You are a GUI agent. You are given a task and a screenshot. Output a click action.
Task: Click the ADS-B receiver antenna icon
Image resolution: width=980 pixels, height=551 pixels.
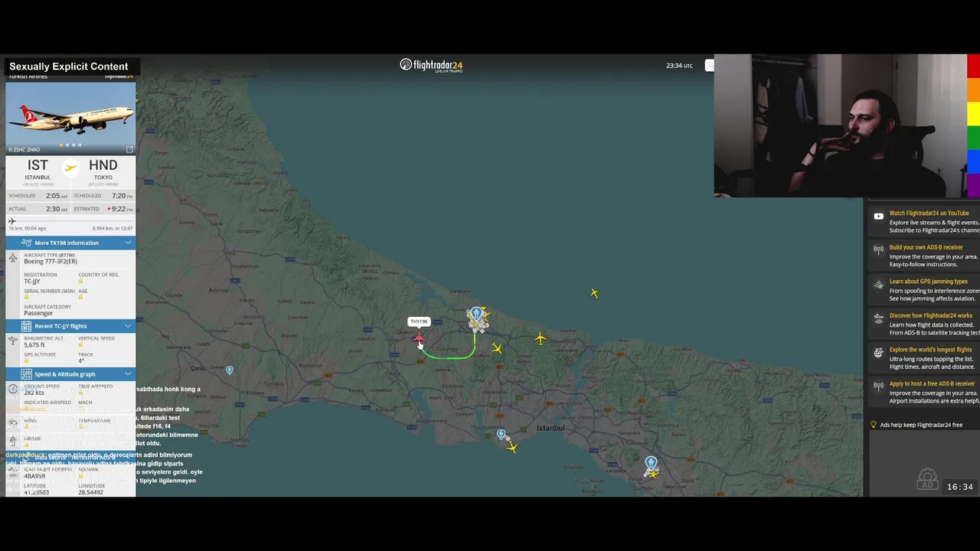point(878,249)
